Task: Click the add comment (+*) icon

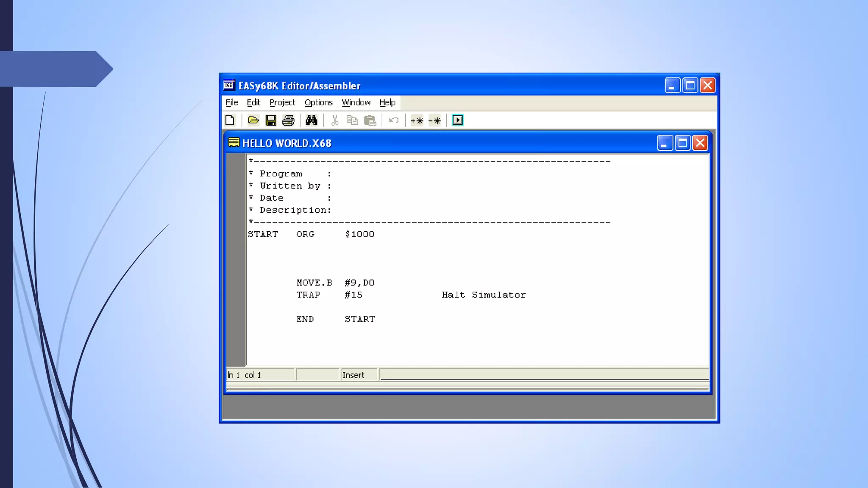Action: [417, 120]
